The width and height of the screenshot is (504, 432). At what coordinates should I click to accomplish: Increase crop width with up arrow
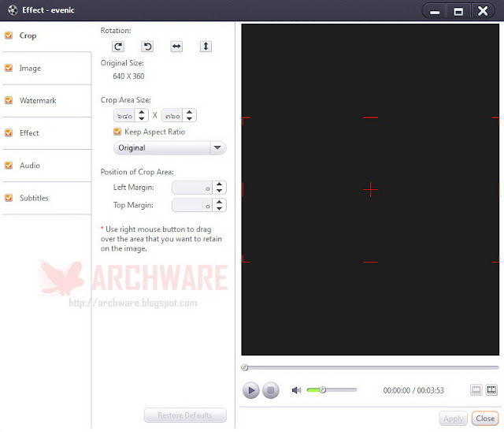[x=142, y=112]
